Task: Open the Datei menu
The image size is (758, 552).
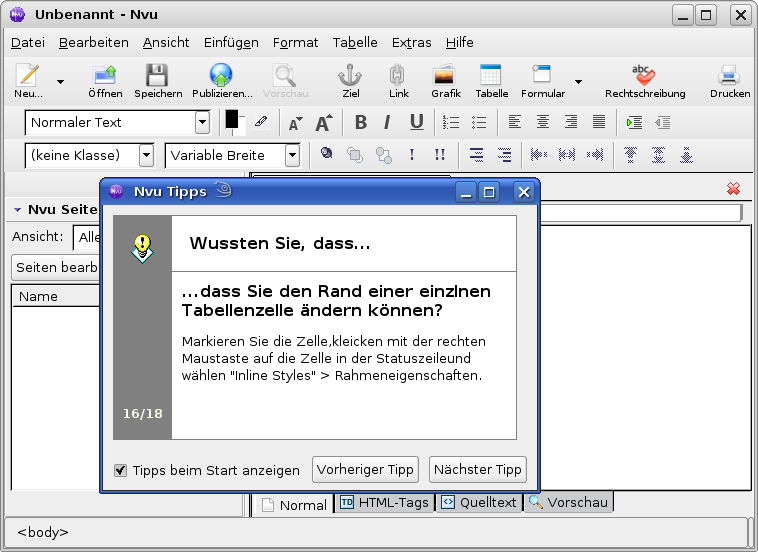Action: click(28, 43)
